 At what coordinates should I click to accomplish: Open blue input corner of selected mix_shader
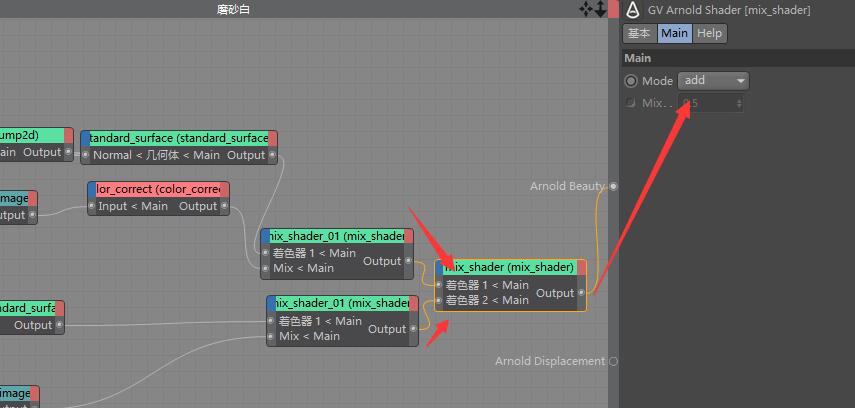tap(440, 267)
